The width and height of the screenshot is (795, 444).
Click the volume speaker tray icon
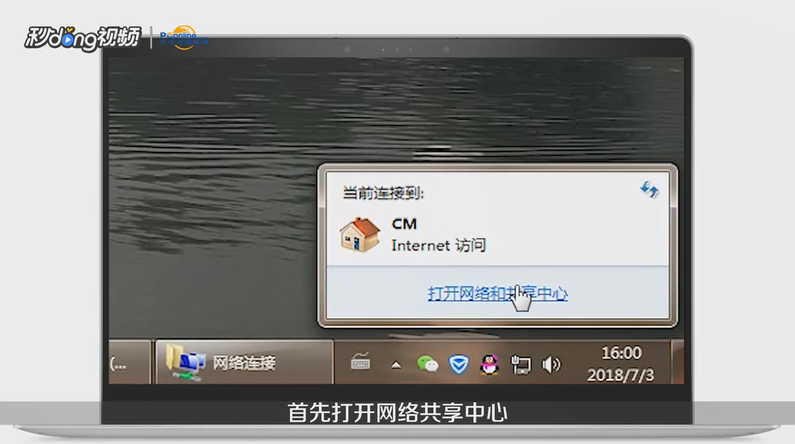pos(551,364)
